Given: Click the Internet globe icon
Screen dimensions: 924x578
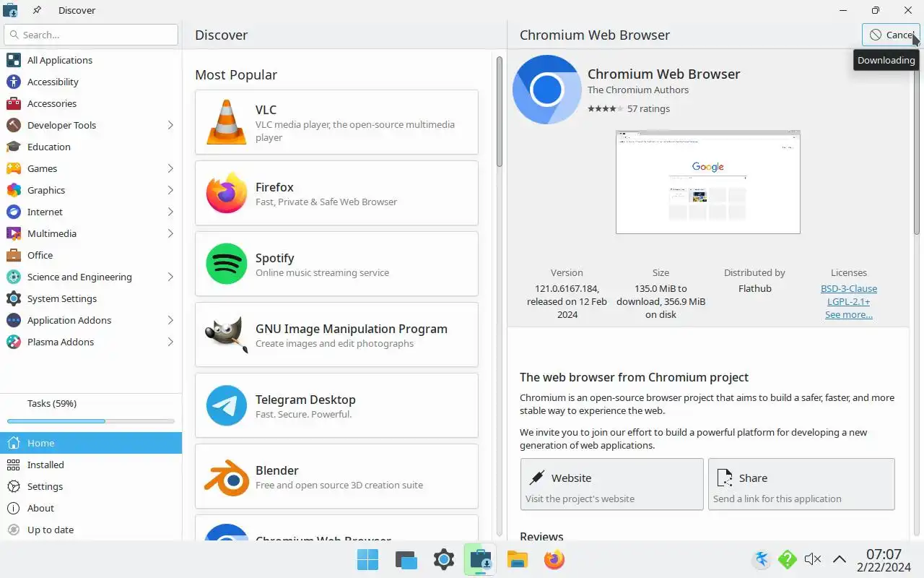Looking at the screenshot, I should [x=14, y=212].
